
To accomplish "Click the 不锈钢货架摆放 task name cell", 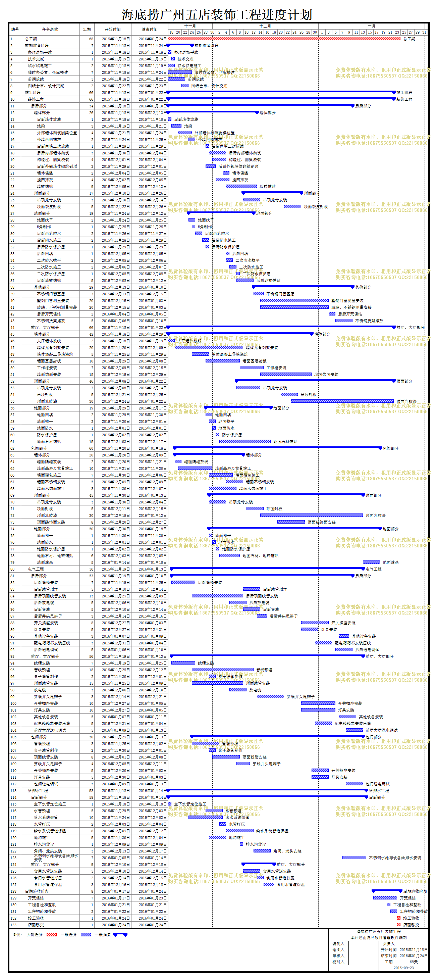I will (x=51, y=321).
